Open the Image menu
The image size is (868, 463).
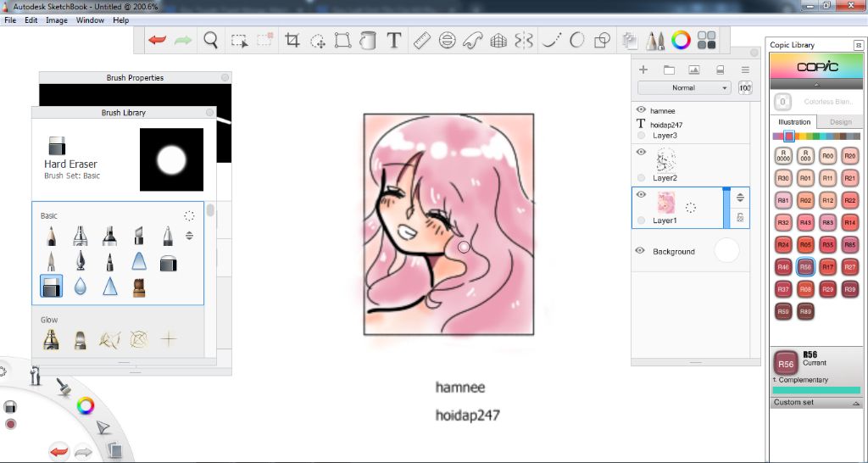pos(57,20)
